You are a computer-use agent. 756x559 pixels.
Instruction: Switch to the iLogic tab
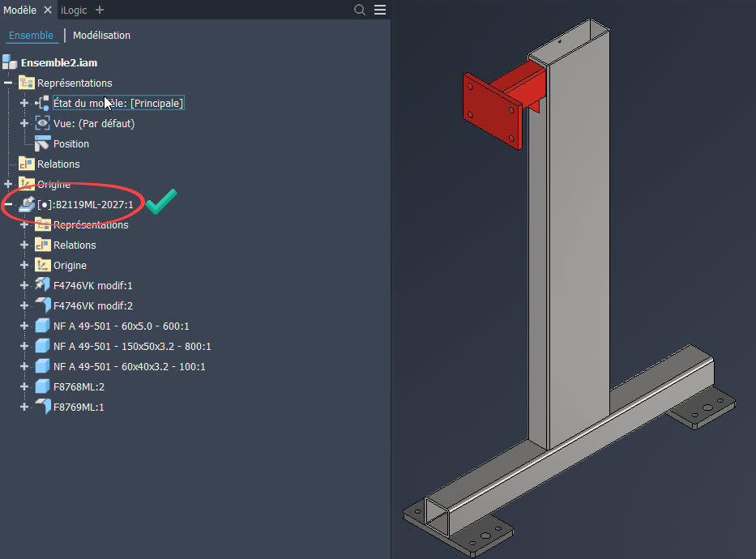pos(75,10)
